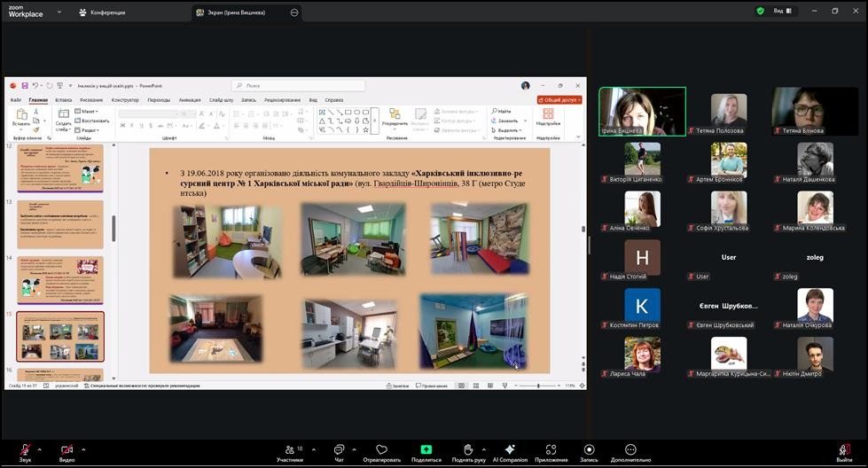Click the Выйти leave button
This screenshot has width=868, height=468.
(844, 450)
